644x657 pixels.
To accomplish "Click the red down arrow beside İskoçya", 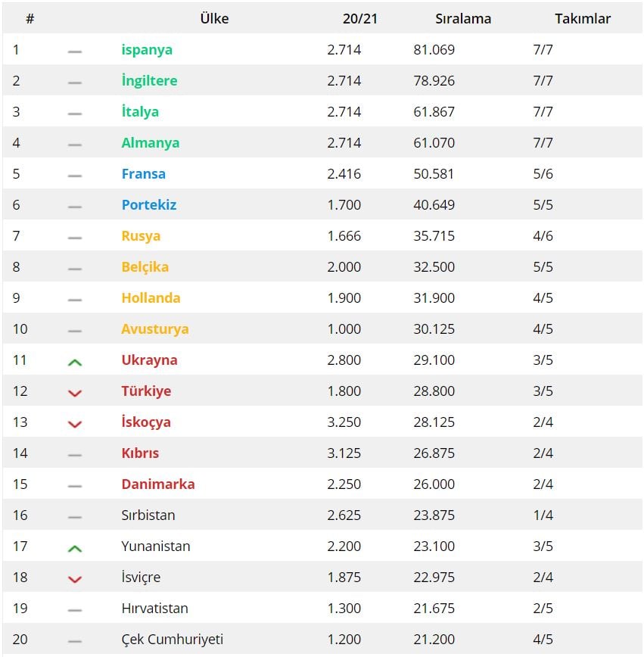I will (x=75, y=424).
